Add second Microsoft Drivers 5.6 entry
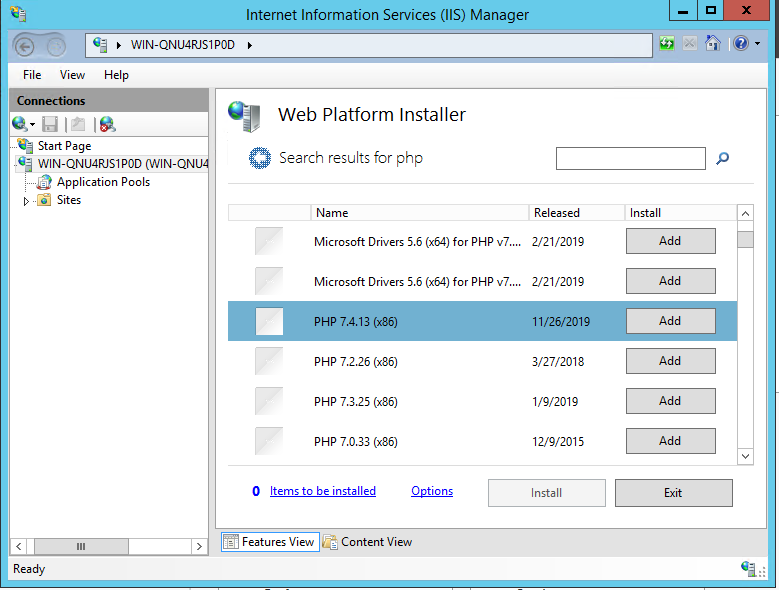 click(x=671, y=281)
